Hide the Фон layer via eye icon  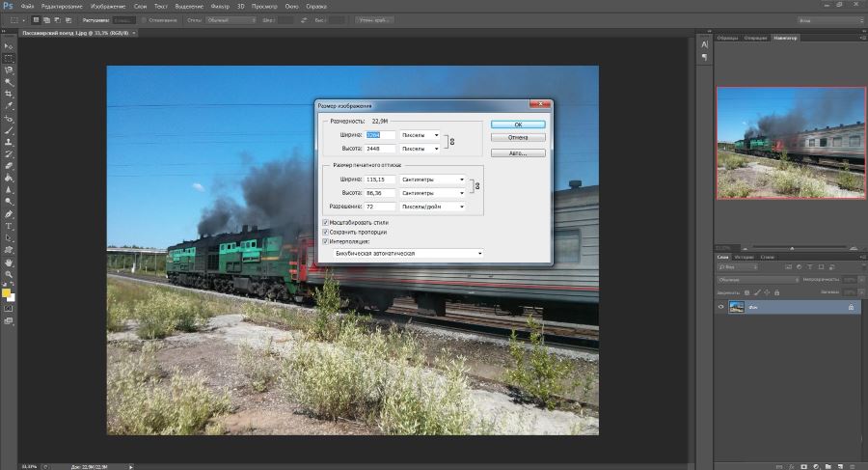pyautogui.click(x=720, y=307)
